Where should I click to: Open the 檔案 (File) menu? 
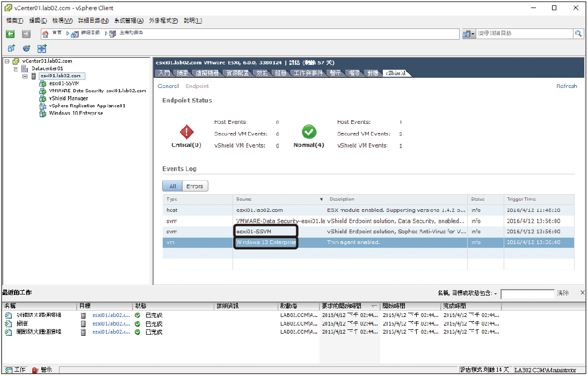14,20
